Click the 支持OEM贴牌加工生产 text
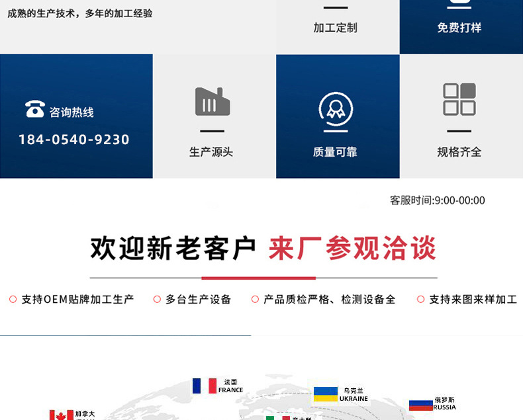 [77, 300]
